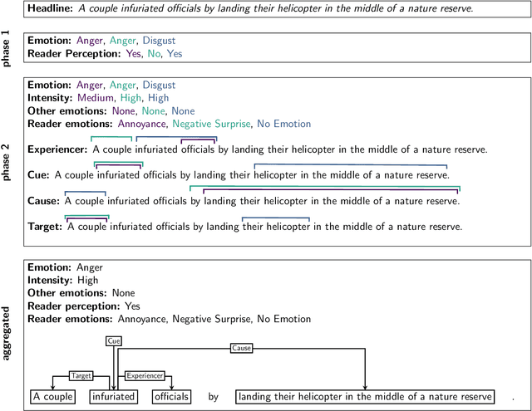Click the boxed "Cause" arrow label
Viewport: 532px width, 411px height.
pyautogui.click(x=242, y=348)
